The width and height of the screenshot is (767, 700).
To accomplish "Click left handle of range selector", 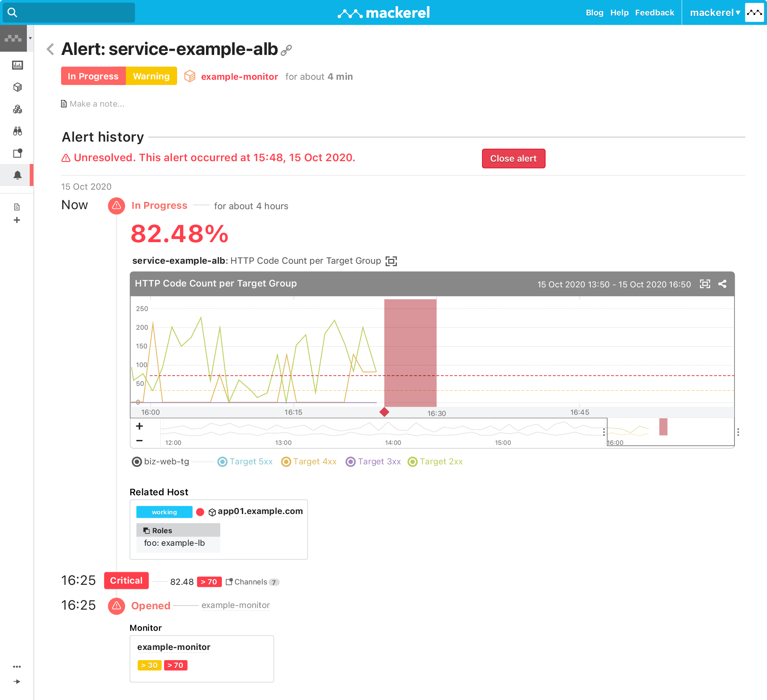I will point(604,432).
